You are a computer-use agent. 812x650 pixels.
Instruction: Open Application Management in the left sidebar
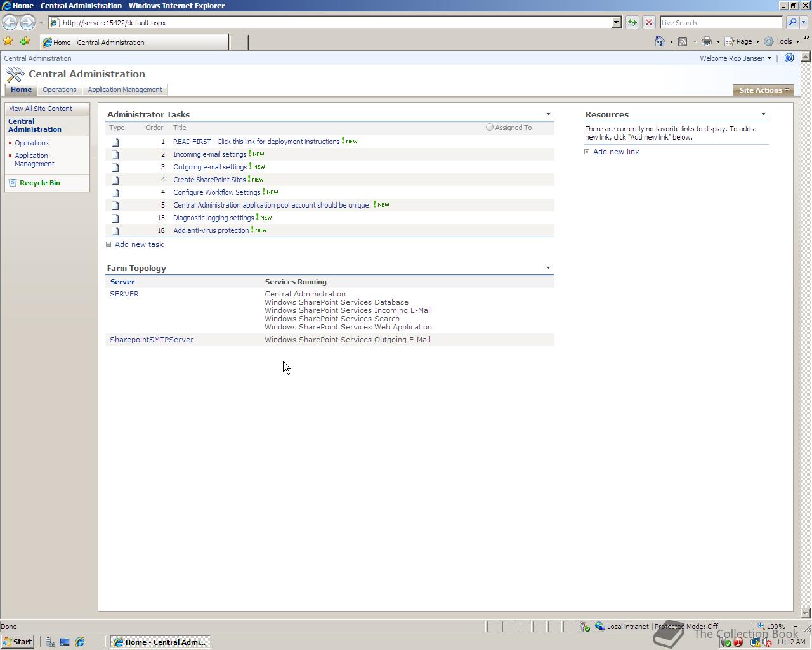coord(34,159)
